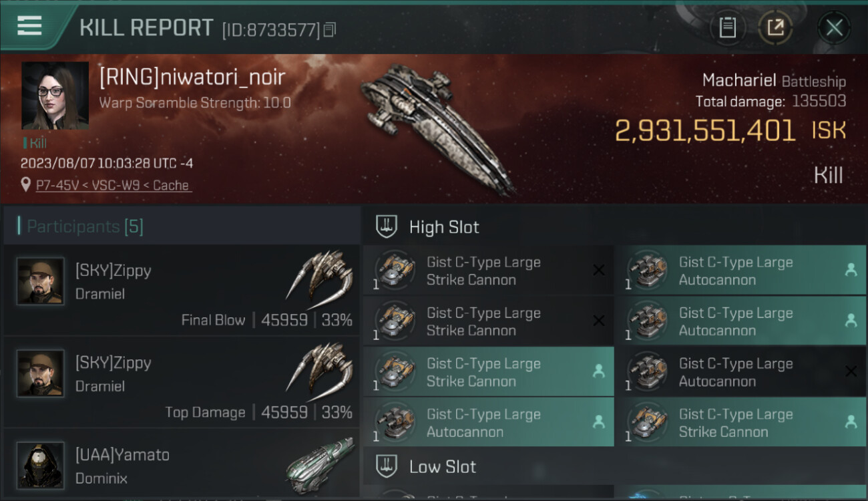View niwatori_noir's character portrait
This screenshot has height=501, width=868.
point(55,96)
